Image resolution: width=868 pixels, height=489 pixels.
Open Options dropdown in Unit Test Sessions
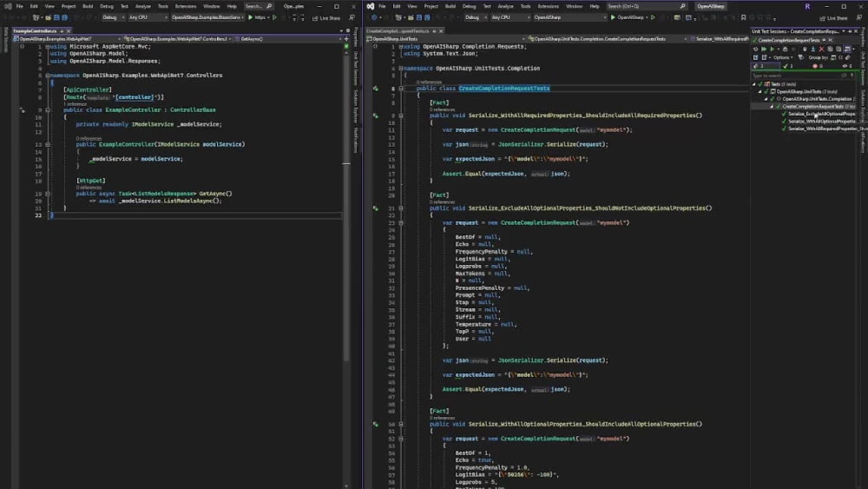tap(783, 57)
